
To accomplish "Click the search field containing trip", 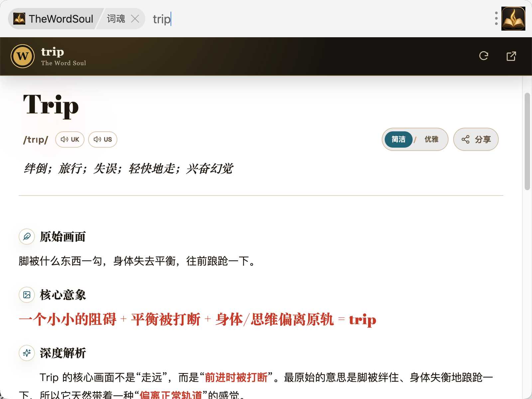I will [319, 19].
